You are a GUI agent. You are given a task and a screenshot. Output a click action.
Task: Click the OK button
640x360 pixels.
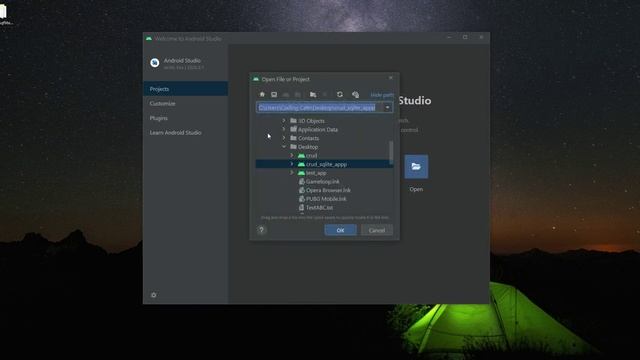click(x=340, y=230)
